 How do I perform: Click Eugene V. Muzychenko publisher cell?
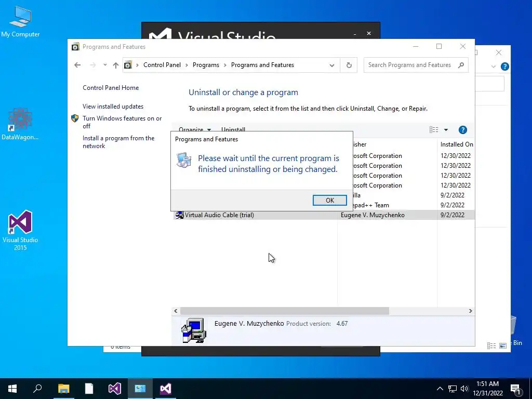tap(373, 215)
